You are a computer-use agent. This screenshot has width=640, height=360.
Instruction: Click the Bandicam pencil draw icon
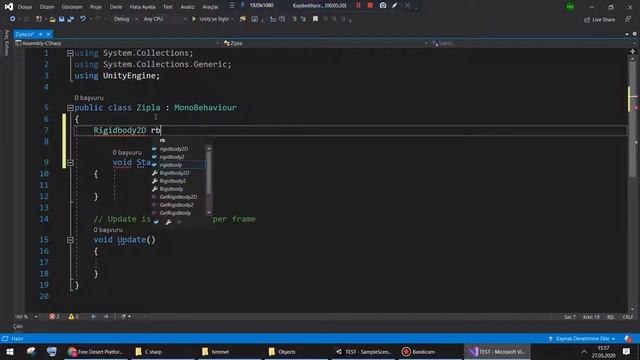click(x=394, y=5)
